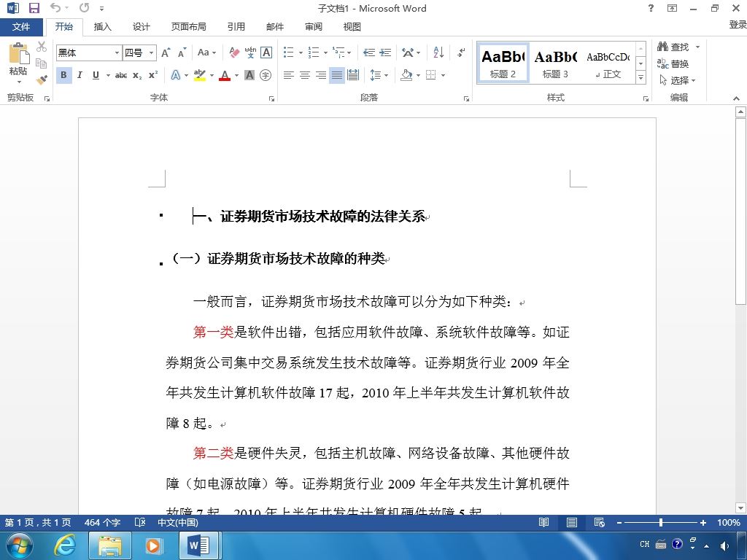Apply the 正文 style
Image resolution: width=747 pixels, height=560 pixels.
click(608, 63)
